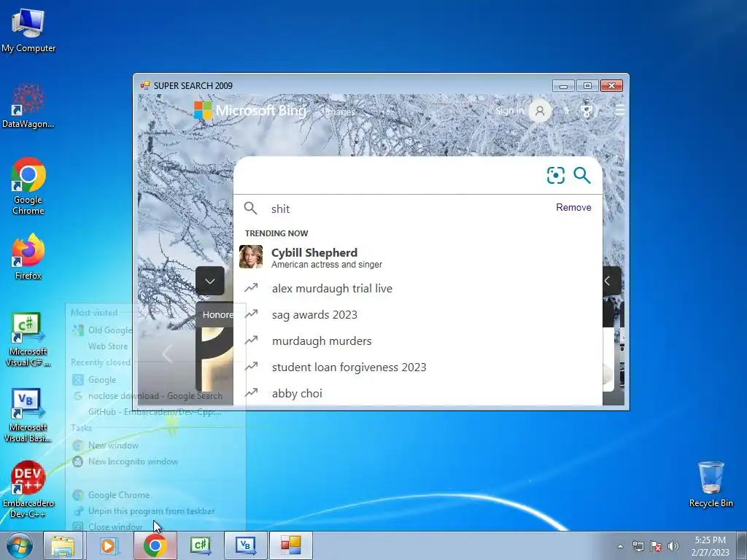Screen dimensions: 747x560
Task: Open Microsoft Visual C# desktop shortcut
Action: click(x=28, y=339)
